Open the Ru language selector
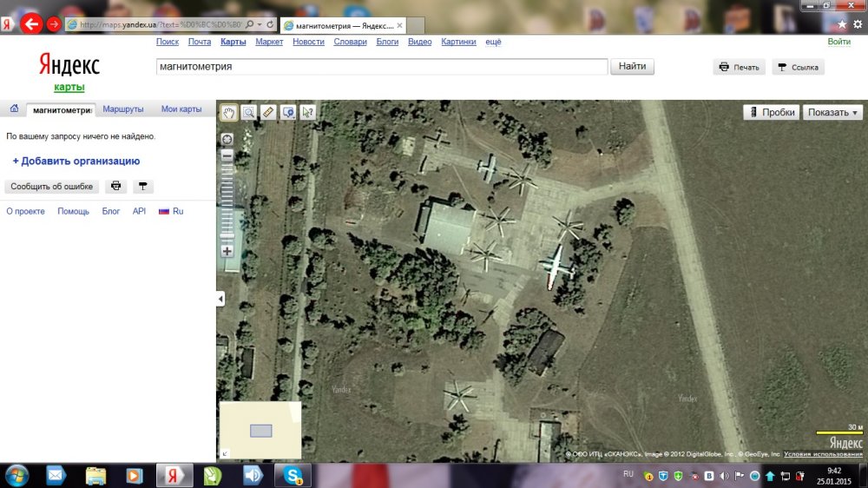868x488 pixels. click(171, 211)
